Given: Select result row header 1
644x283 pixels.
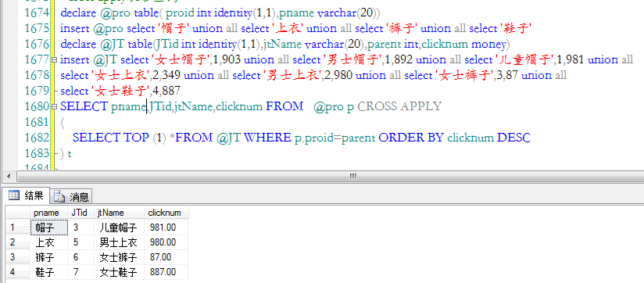Looking at the screenshot, I should 18,227.
